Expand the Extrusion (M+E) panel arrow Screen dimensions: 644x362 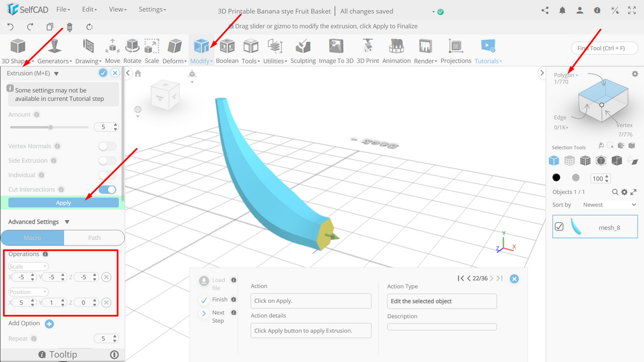coord(56,74)
